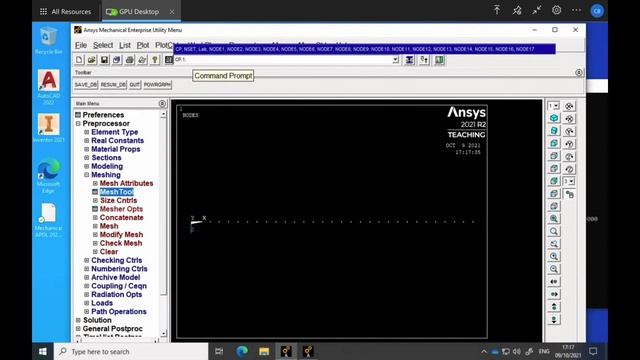Select the Mechanical APDL desktop shortcut
The height and width of the screenshot is (360, 640).
point(49,220)
